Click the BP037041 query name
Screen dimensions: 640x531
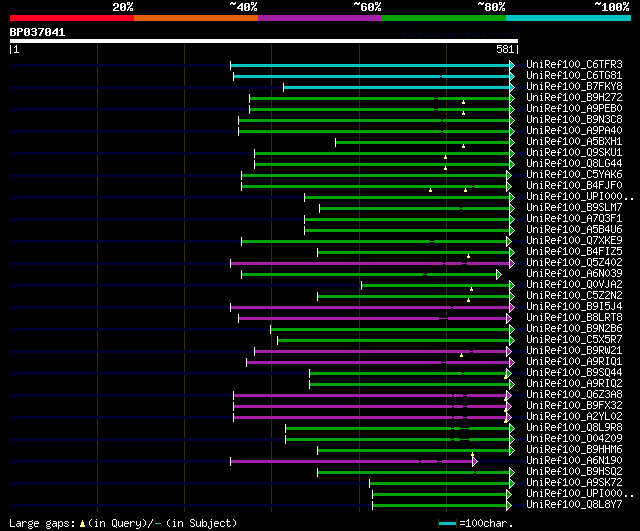point(37,32)
